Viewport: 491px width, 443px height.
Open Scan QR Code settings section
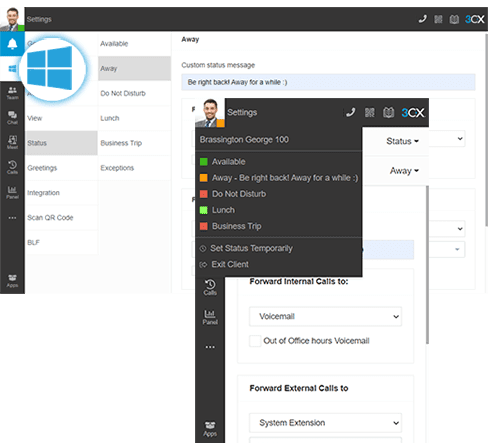point(61,218)
